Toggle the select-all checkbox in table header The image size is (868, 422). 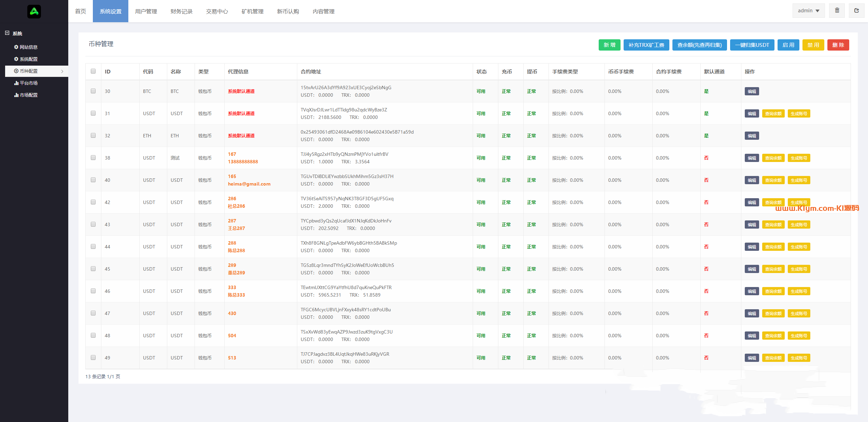[x=93, y=71]
